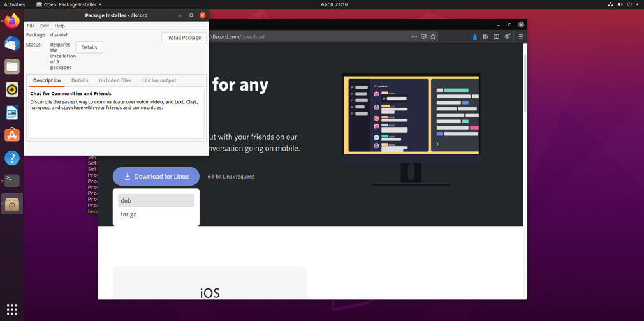Viewport: 644px width, 321px height.
Task: Click the Firefox downloads arrow icon
Action: (x=474, y=37)
